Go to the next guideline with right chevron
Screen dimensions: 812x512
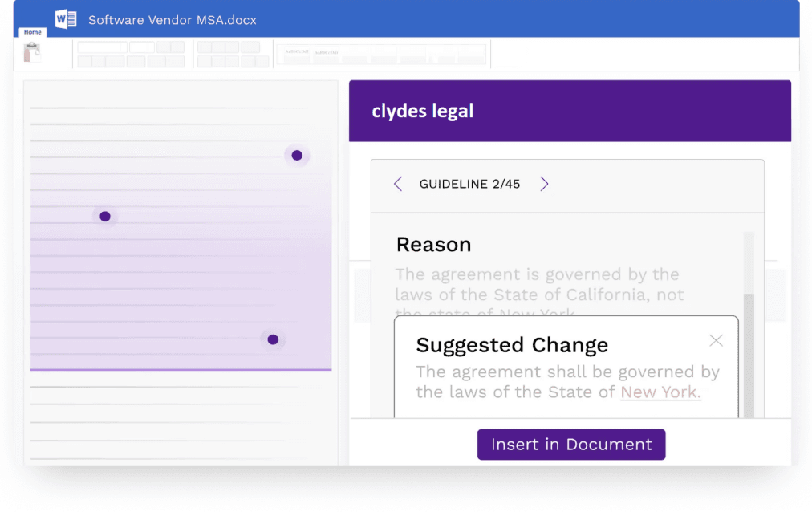[544, 184]
